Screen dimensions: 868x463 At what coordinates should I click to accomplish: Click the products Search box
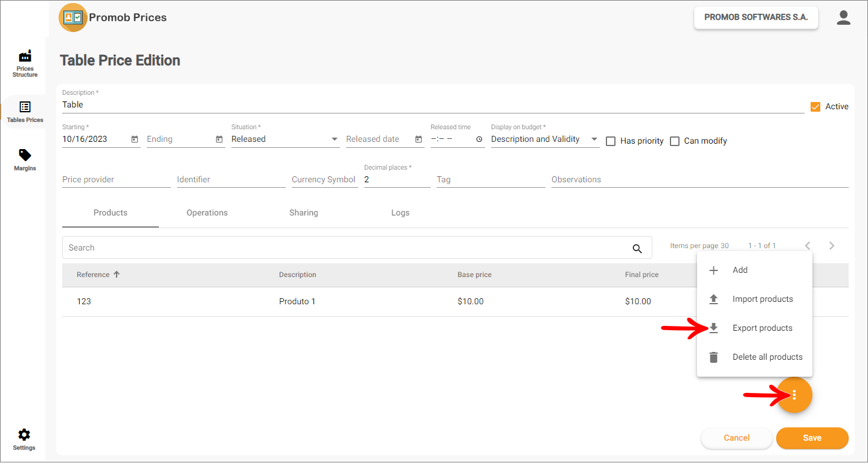(357, 248)
